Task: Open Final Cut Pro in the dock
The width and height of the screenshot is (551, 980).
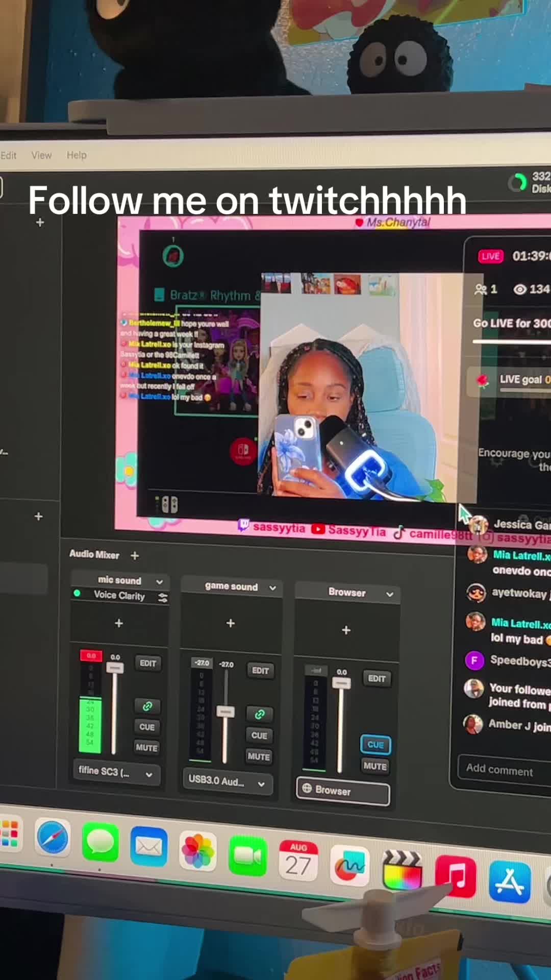Action: 403,871
